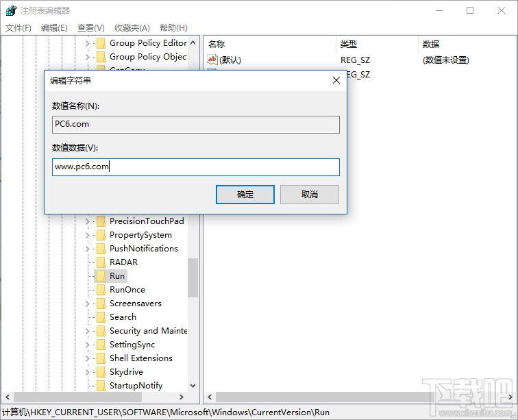
Task: Expand the PushNotifications key
Action: point(87,249)
